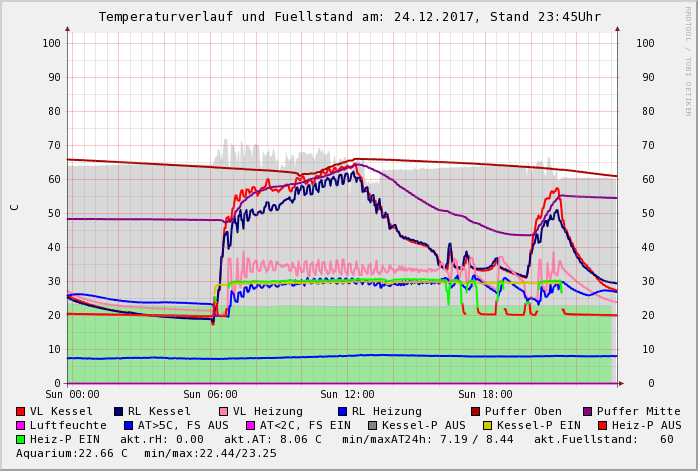Click the AT>5C, FS AUS legend swatch
The image size is (698, 471).
click(128, 425)
